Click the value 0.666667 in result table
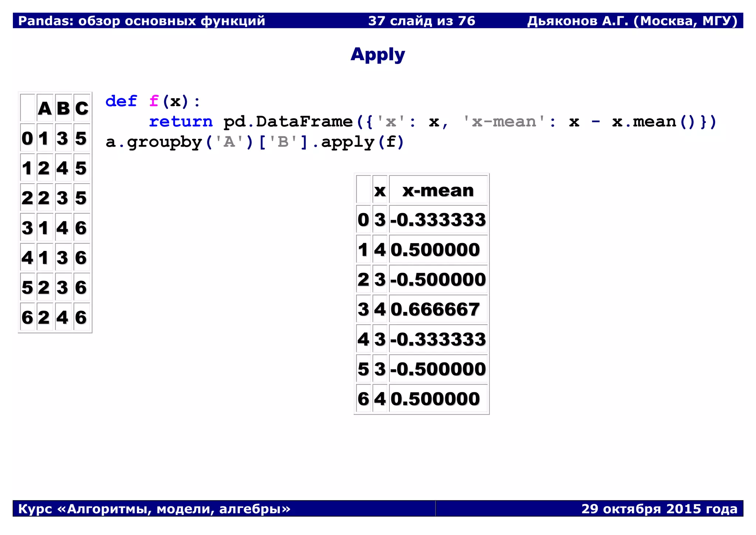The width and height of the screenshot is (756, 535). 435,309
